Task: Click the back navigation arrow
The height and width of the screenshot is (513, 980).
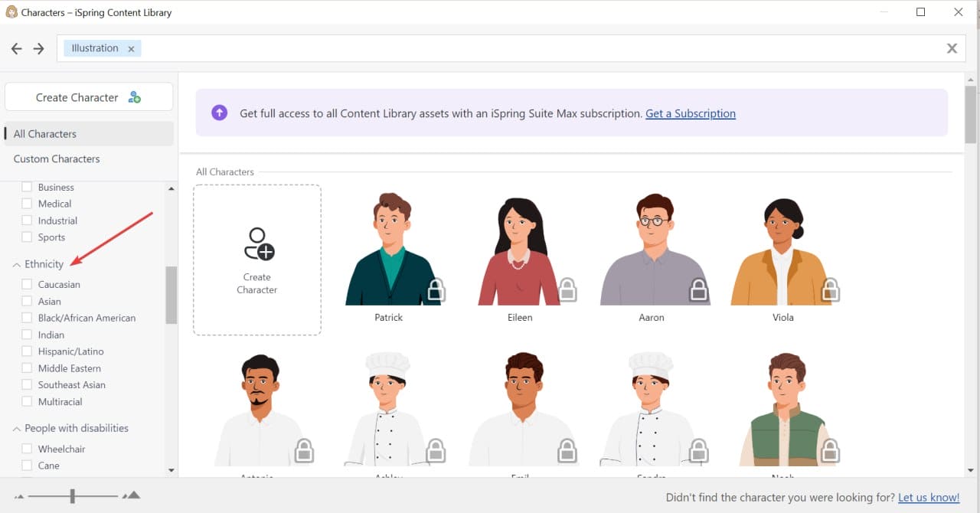Action: point(16,47)
